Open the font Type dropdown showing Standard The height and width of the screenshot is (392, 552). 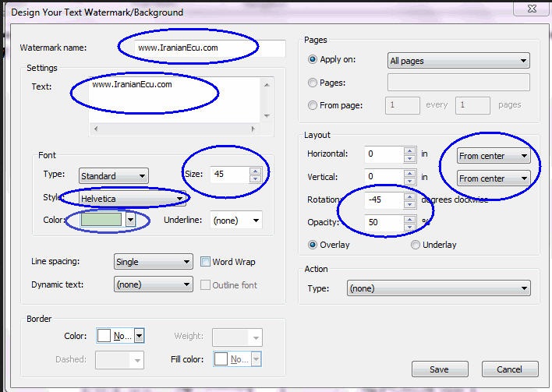(113, 176)
